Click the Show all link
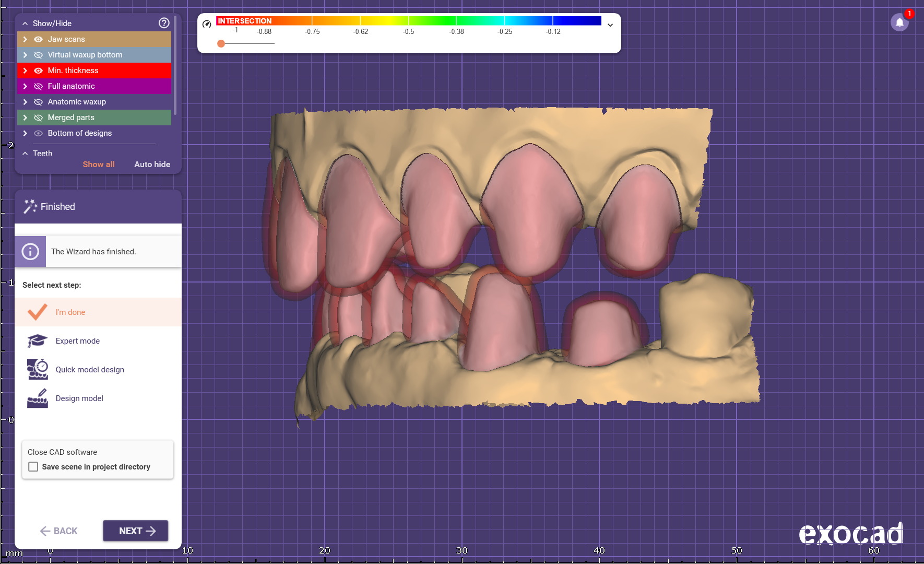Image resolution: width=924 pixels, height=564 pixels. [99, 164]
